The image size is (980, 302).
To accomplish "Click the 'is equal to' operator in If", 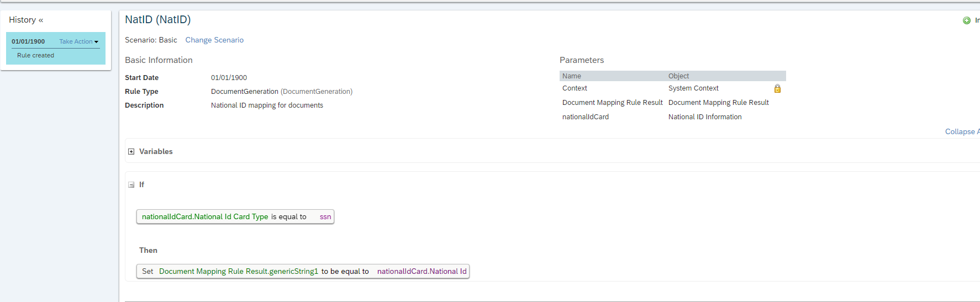I will [288, 216].
